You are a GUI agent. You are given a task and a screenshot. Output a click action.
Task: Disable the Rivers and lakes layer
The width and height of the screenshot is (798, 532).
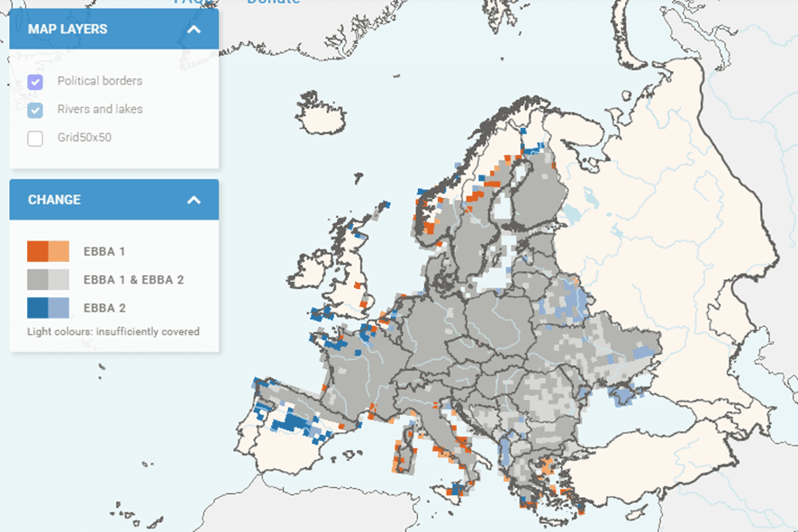pos(35,110)
